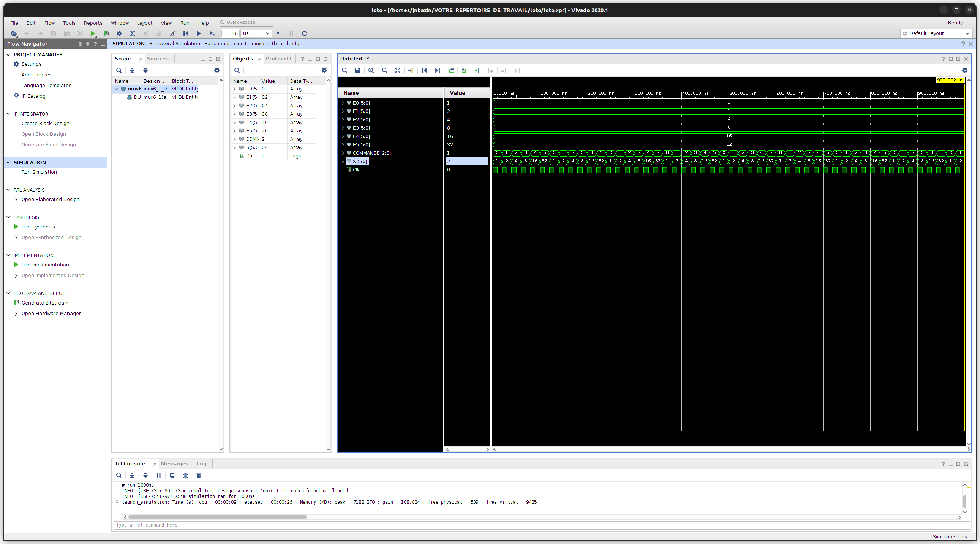Image resolution: width=980 pixels, height=544 pixels.
Task: Click the Sigma report strategies icon
Action: coord(133,33)
